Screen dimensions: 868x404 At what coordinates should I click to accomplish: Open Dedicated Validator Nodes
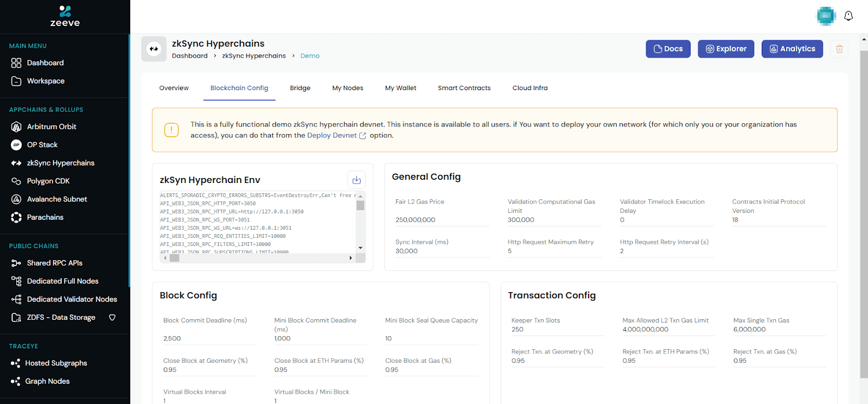click(x=72, y=299)
